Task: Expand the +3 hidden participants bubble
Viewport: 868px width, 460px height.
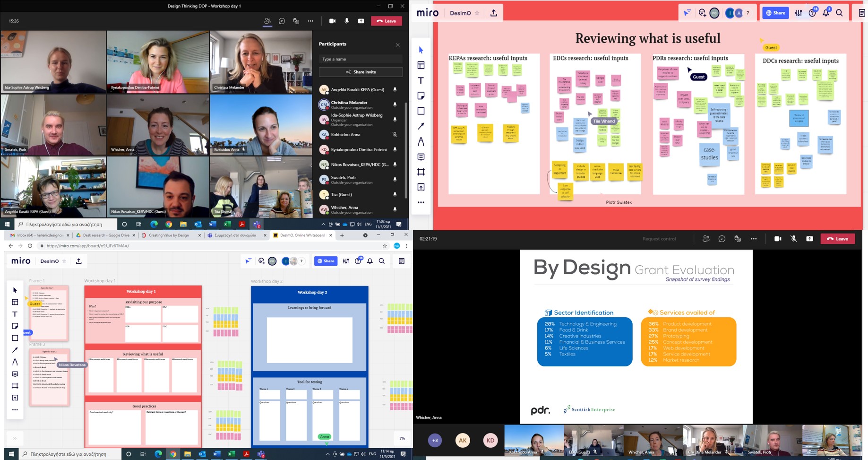Action: [x=435, y=440]
